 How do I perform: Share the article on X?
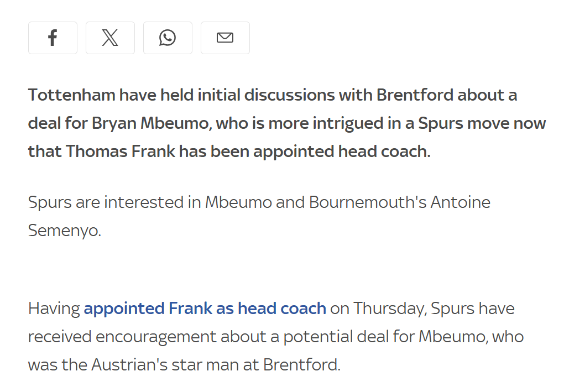click(110, 38)
